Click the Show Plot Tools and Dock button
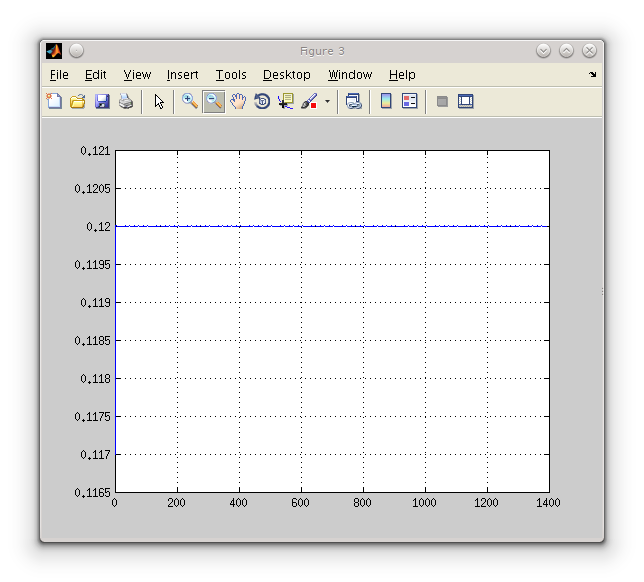The image size is (644, 582). [466, 101]
